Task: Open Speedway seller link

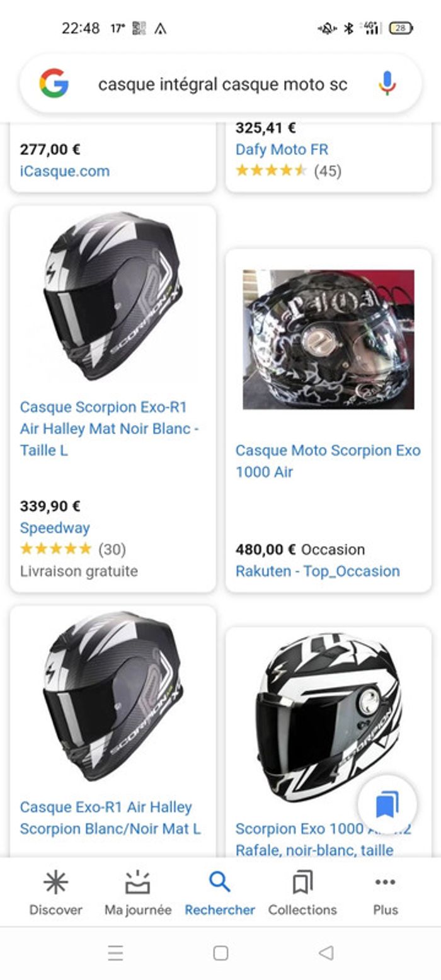Action: click(x=55, y=528)
